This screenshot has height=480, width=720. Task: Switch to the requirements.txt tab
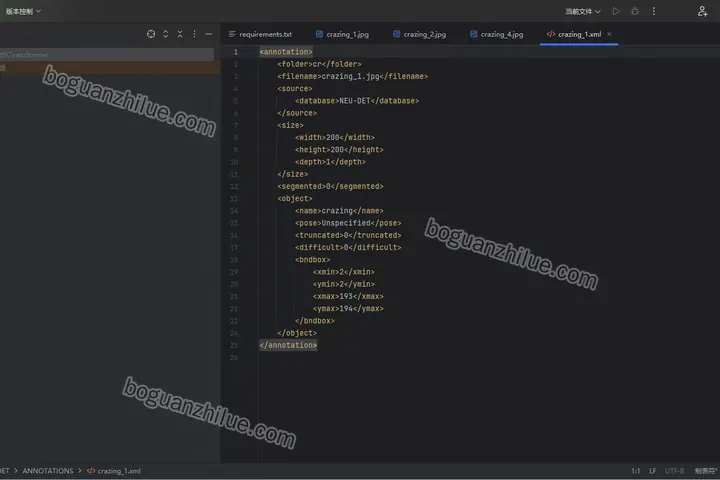coord(260,34)
